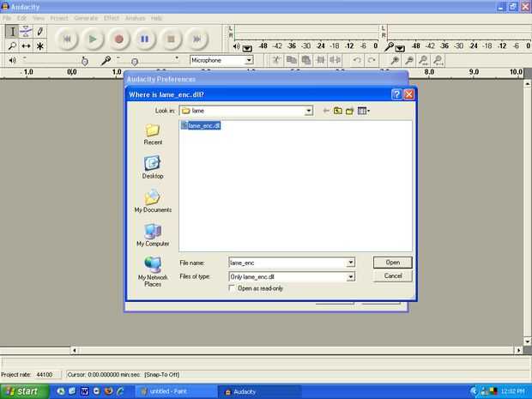The image size is (532, 399).
Task: Open My Network Places shortcut
Action: coord(153,271)
